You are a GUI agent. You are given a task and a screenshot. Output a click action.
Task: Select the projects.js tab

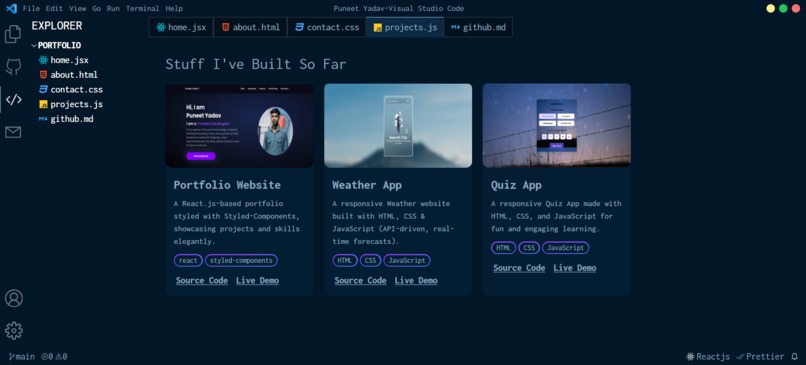pyautogui.click(x=405, y=27)
